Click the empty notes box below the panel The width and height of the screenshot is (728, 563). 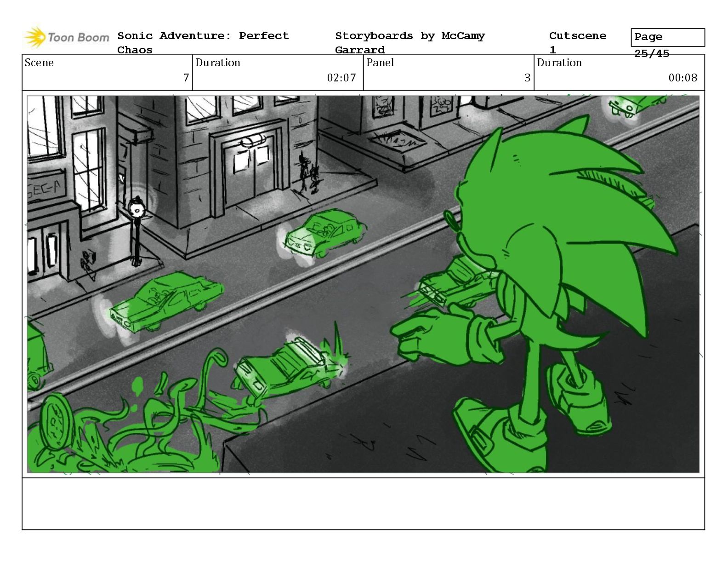pos(363,504)
